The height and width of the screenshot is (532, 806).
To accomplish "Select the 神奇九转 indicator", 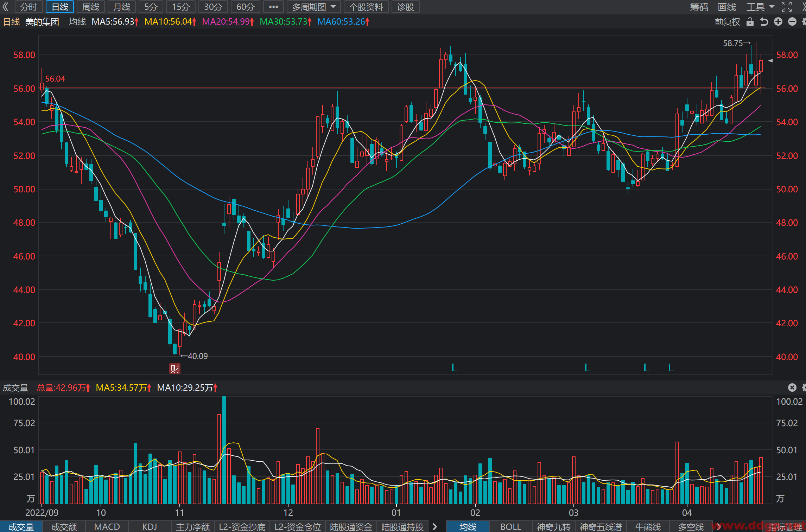I will point(554,527).
